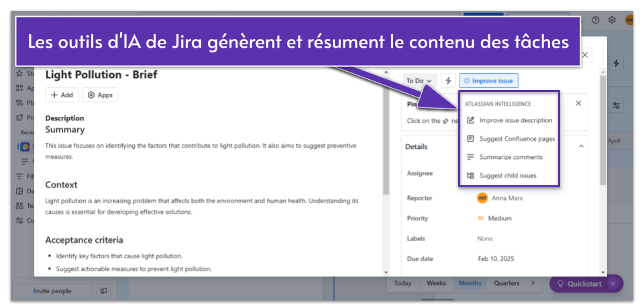
Task: Select the recent project avatar icon
Action: pyautogui.click(x=25, y=147)
